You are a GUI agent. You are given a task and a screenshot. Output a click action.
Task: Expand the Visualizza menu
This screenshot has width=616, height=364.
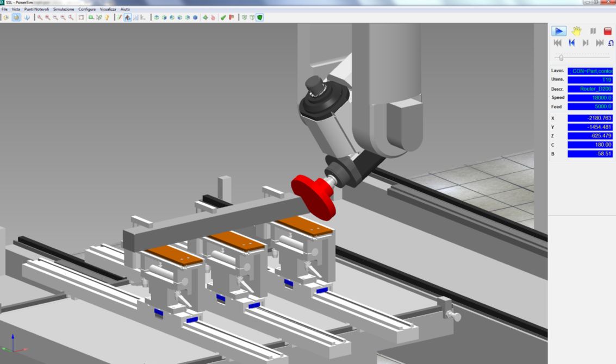(108, 9)
